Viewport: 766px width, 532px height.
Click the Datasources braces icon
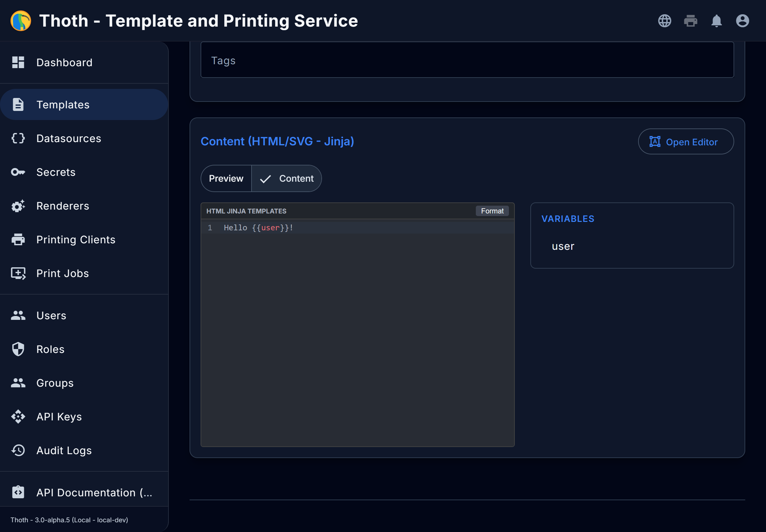tap(18, 138)
